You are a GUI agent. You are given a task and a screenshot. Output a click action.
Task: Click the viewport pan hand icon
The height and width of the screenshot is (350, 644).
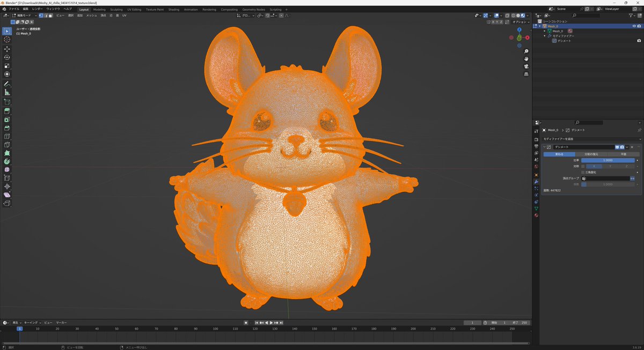tap(526, 59)
